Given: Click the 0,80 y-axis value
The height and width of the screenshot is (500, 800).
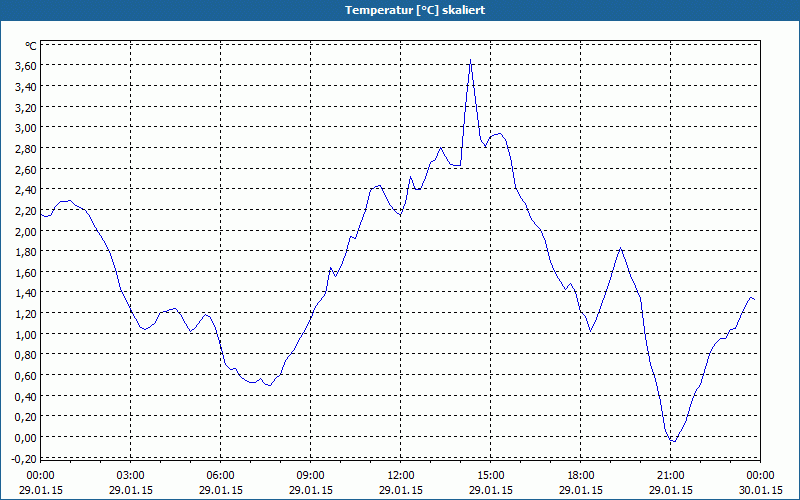Looking at the screenshot, I should pos(26,355).
